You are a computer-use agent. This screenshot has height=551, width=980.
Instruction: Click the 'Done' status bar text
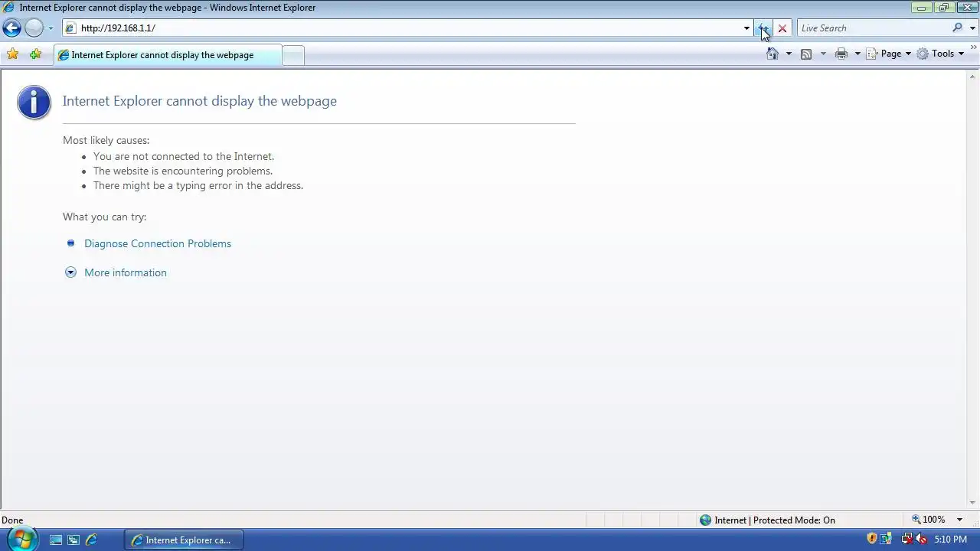[x=12, y=520]
